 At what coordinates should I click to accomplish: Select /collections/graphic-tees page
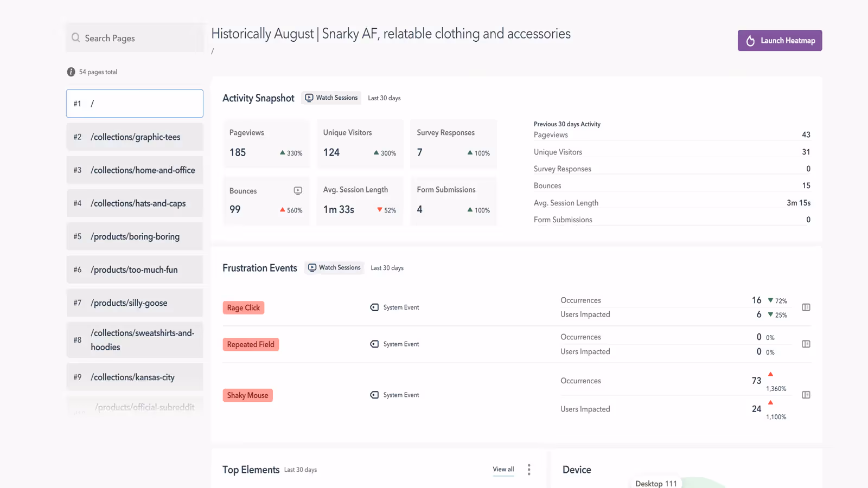(x=135, y=137)
